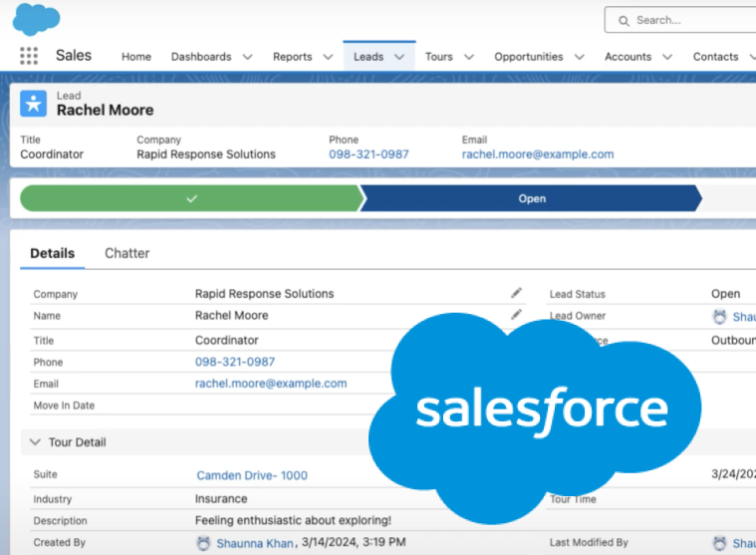Switch to the Details tab
This screenshot has height=555, width=756.
pos(52,253)
